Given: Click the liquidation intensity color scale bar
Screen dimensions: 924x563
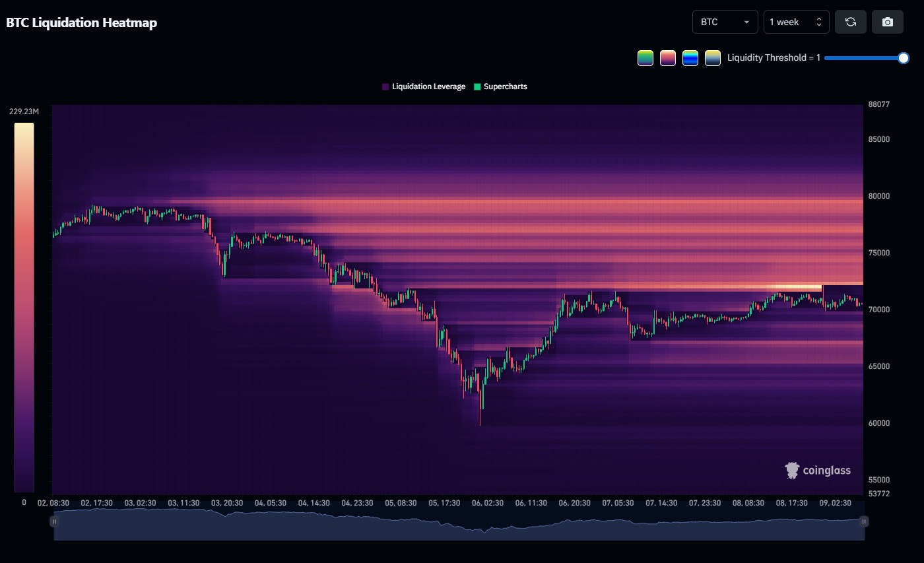Looking at the screenshot, I should tap(24, 307).
